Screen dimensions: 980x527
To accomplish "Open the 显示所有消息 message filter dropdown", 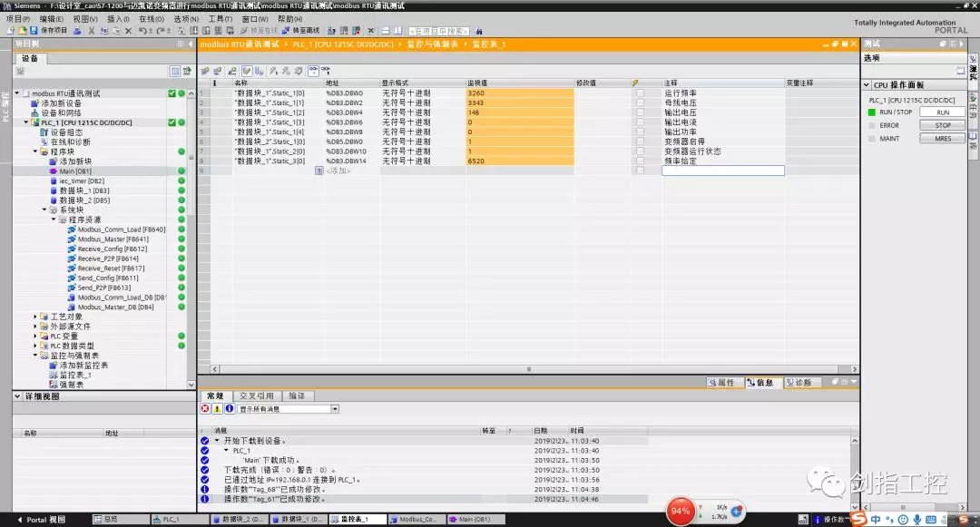I will coord(335,409).
